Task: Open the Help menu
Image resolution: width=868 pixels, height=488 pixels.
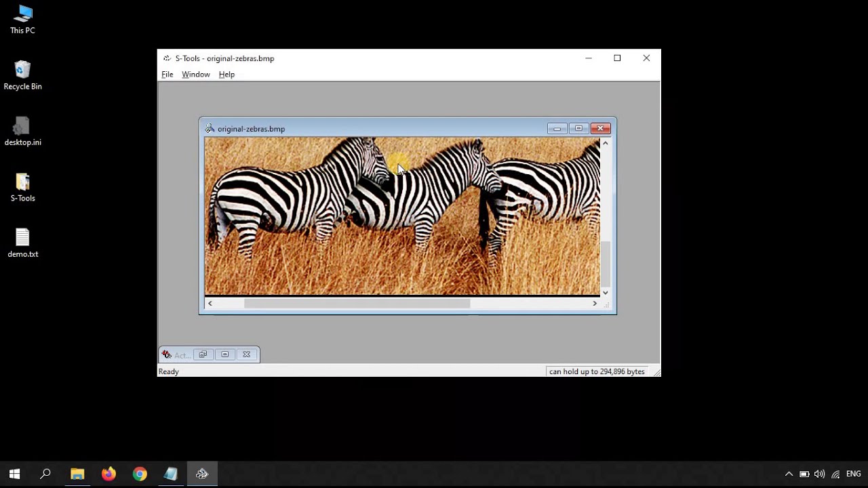Action: point(226,75)
